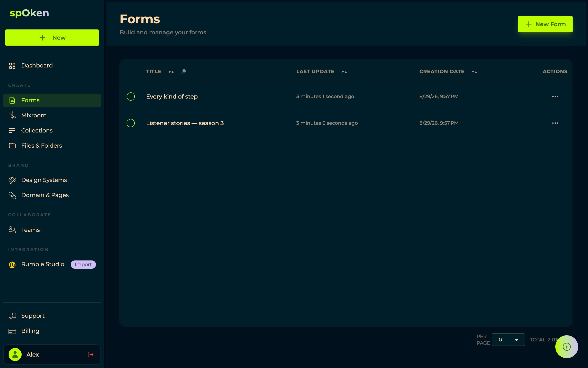Open Listener stories — season 3 form
This screenshot has height=368, width=588.
click(185, 123)
